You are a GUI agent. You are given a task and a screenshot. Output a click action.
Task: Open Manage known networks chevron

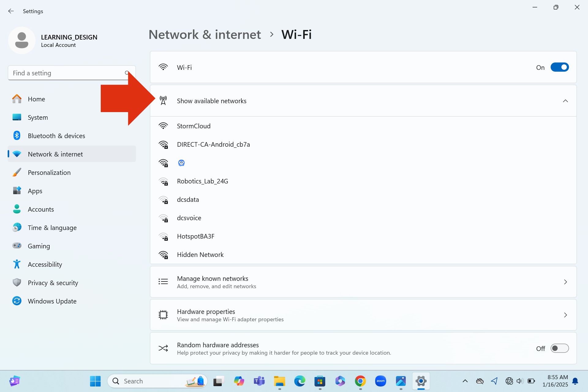(x=565, y=282)
